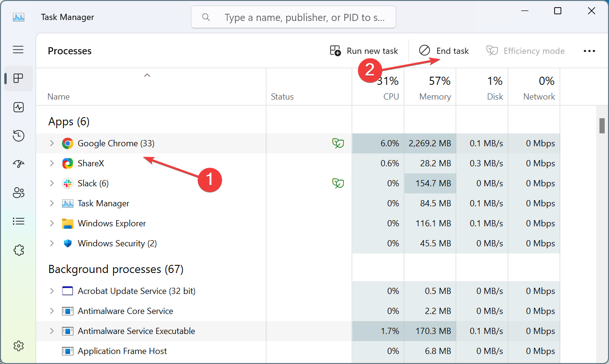This screenshot has height=364, width=609.
Task: Expand the Antimalware Core Service row
Action: (x=52, y=311)
